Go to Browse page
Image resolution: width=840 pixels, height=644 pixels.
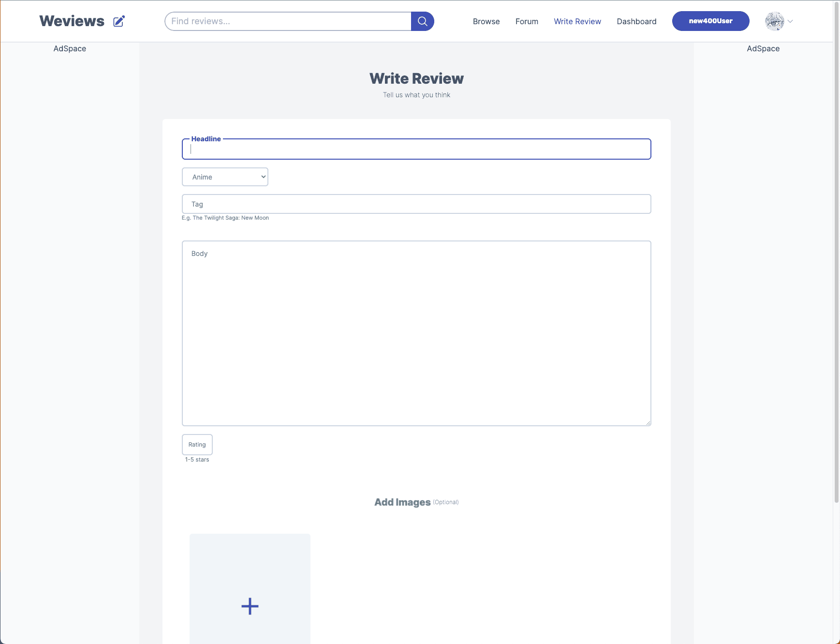point(486,21)
